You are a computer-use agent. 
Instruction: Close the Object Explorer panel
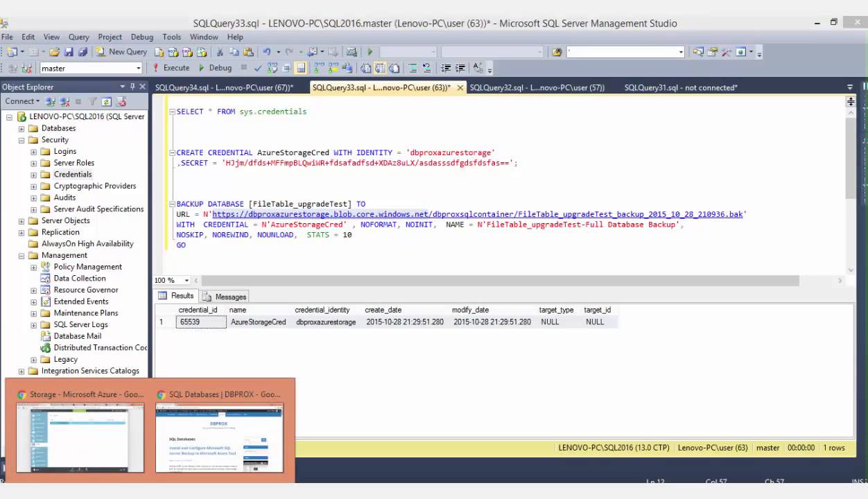[142, 87]
